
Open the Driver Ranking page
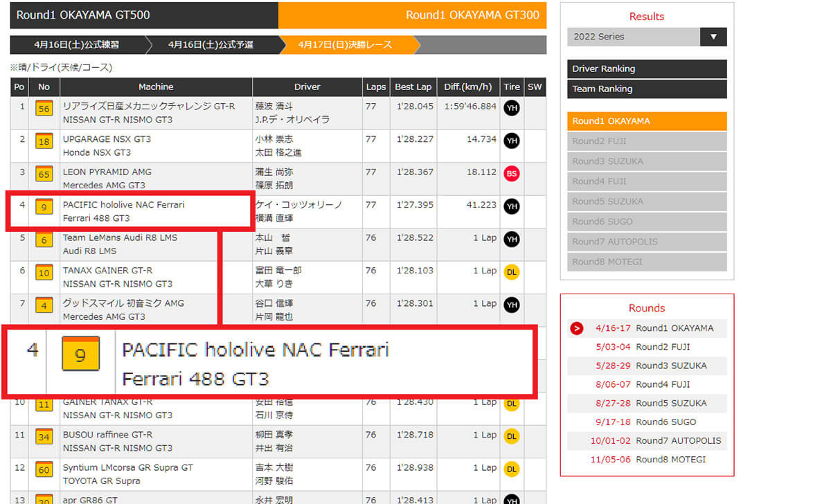[647, 69]
